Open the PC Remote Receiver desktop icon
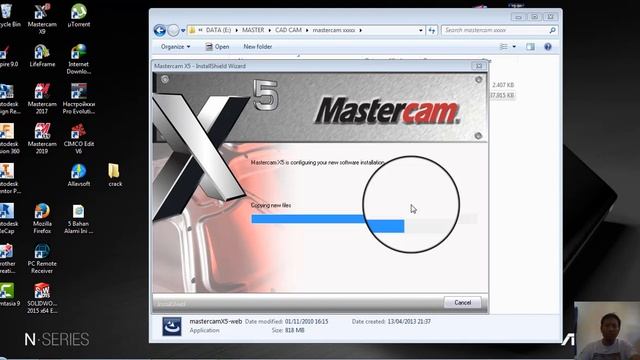This screenshot has width=640, height=360. tap(42, 258)
